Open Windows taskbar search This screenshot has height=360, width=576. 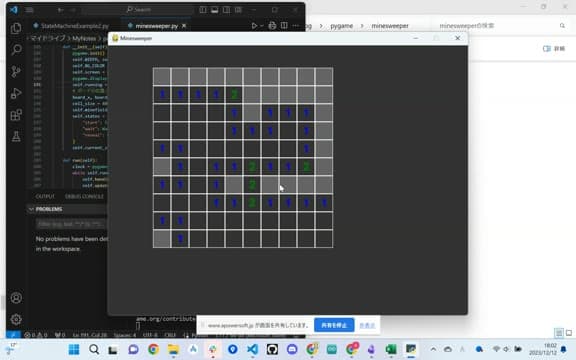[x=94, y=349]
